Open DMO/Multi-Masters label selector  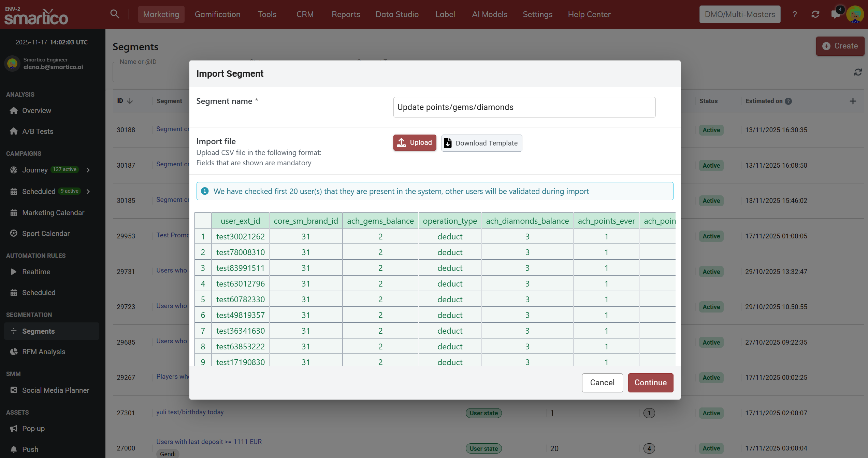coord(740,14)
